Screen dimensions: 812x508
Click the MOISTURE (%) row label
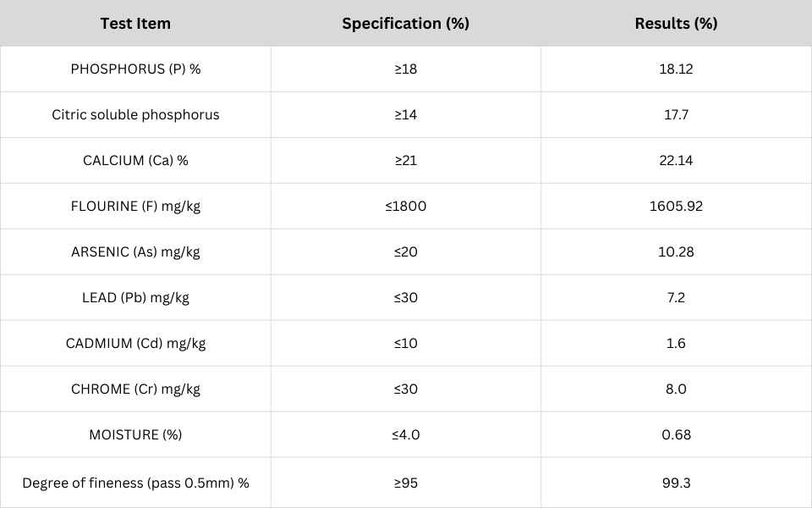pos(135,435)
